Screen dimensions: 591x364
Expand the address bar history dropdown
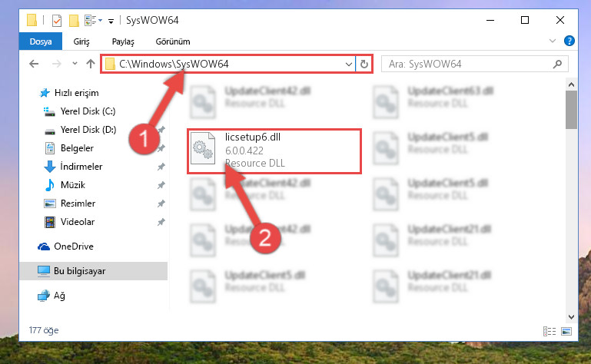[349, 64]
